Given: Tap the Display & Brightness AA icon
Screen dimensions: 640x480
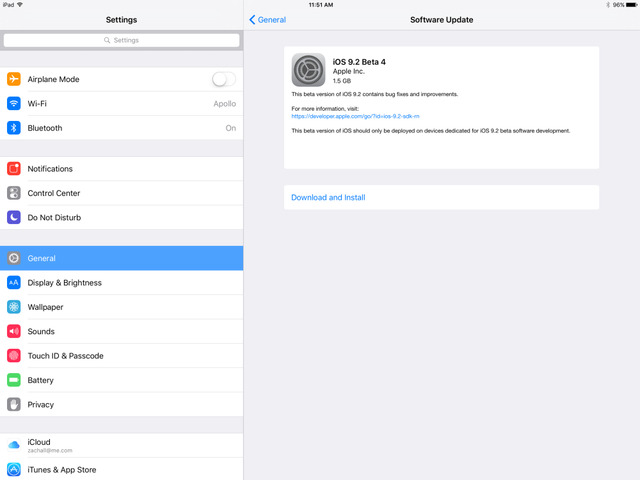Looking at the screenshot, I should [14, 282].
